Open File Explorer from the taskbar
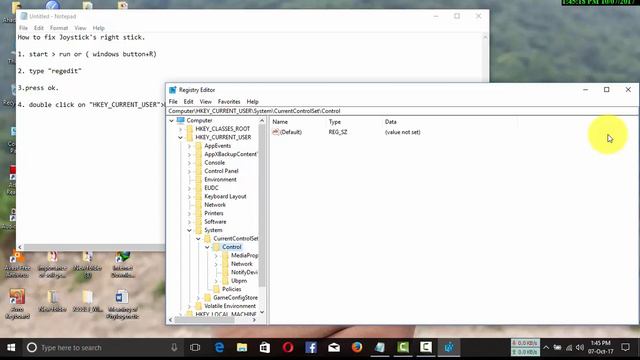This screenshot has width=640, height=360. (x=242, y=347)
